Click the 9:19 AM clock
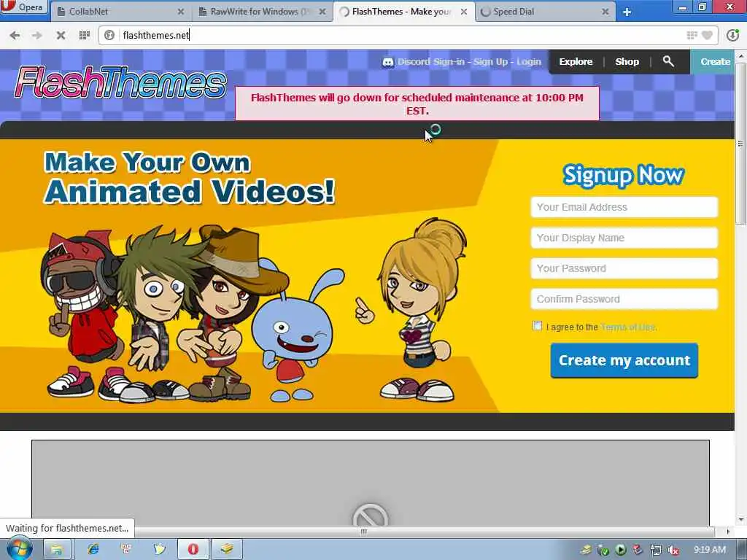 [x=709, y=550]
